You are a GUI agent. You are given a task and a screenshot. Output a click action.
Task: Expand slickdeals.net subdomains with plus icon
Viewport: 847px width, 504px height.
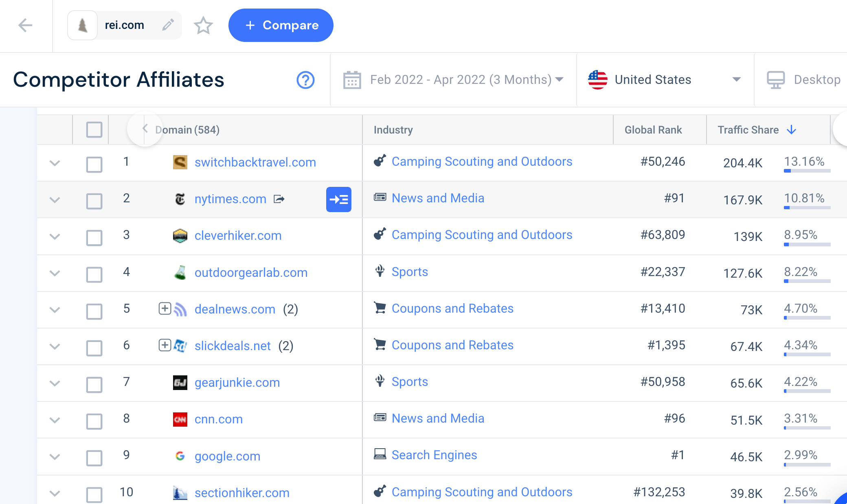(165, 345)
